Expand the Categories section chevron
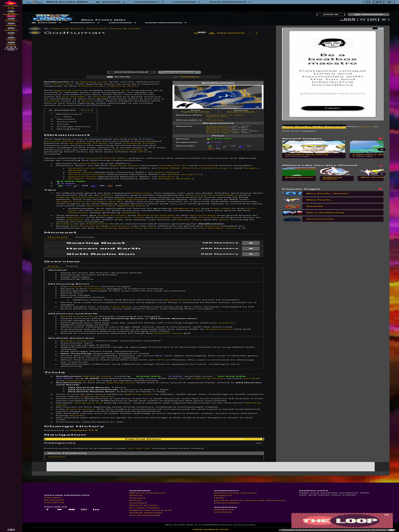This screenshot has height=532, width=399. 259,443
